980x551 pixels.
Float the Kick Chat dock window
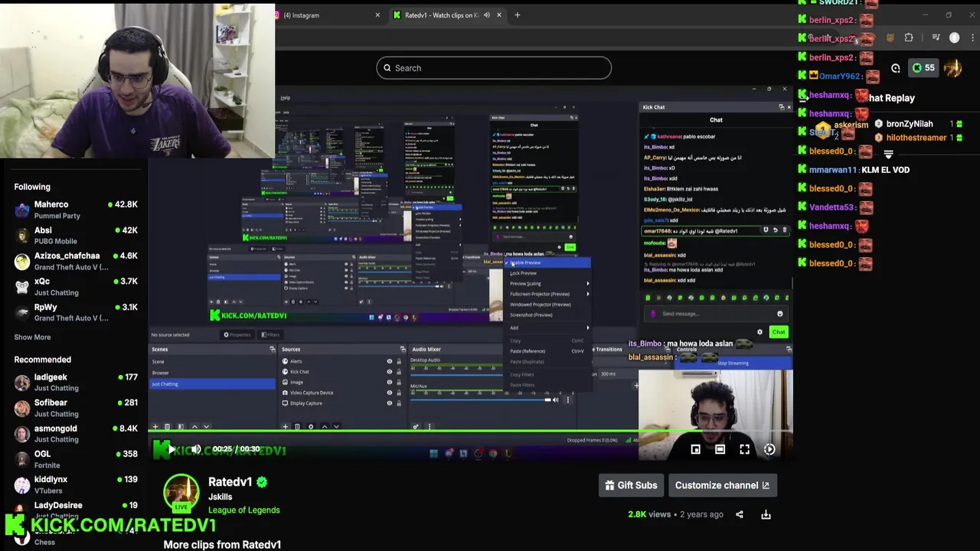[x=781, y=107]
